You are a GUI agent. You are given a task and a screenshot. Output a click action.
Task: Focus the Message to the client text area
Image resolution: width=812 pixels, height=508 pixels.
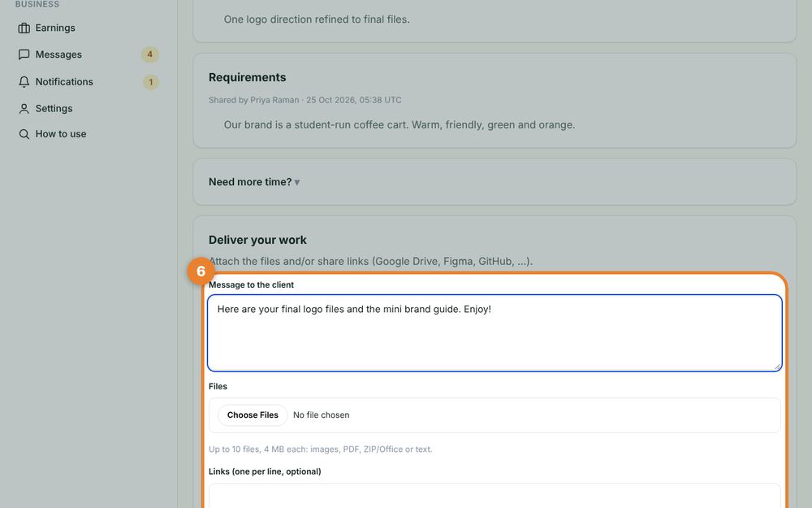point(495,332)
